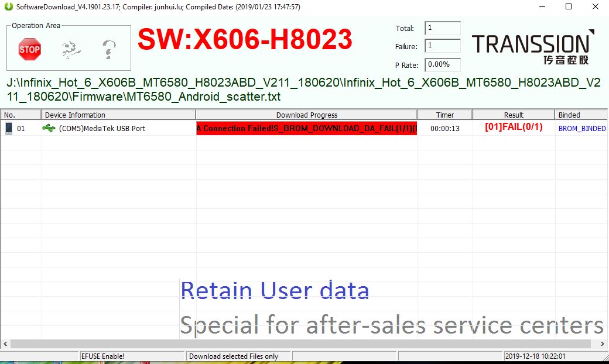Click the green USB icon next to COM5

coord(49,128)
